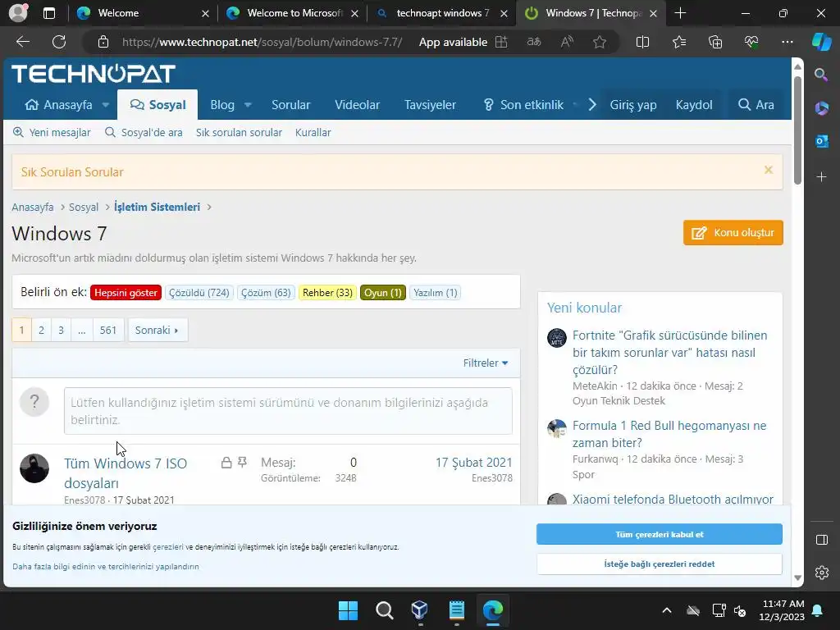
Task: Open split screen view
Action: (x=642, y=42)
